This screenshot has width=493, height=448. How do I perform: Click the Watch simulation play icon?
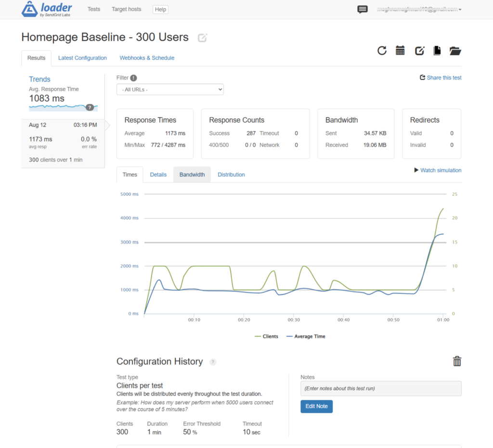pos(416,170)
